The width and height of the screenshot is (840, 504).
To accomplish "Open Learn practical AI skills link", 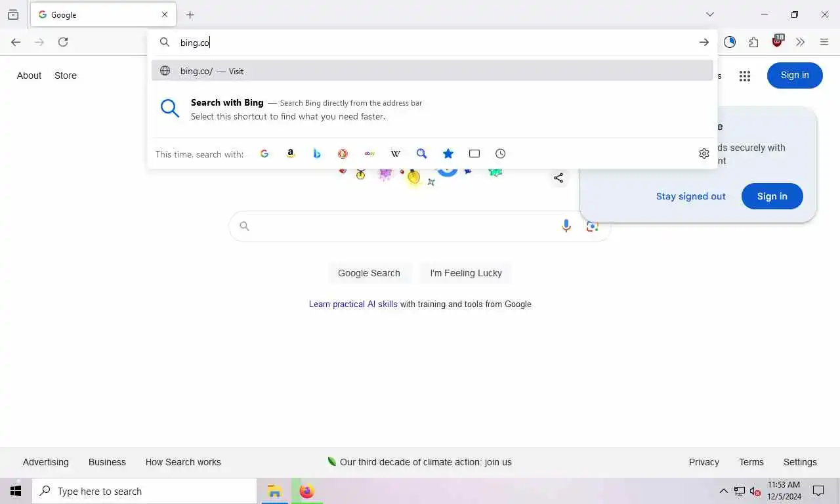I will tap(353, 304).
